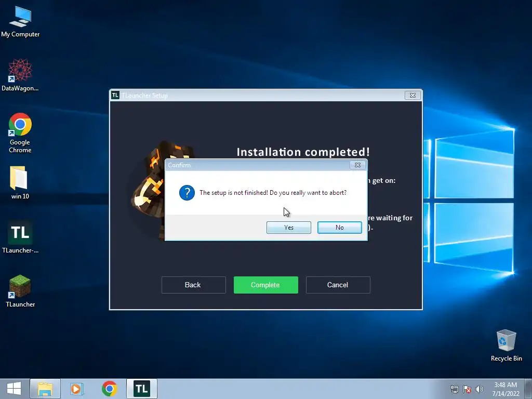Click the TL taskbar button

tap(142, 389)
